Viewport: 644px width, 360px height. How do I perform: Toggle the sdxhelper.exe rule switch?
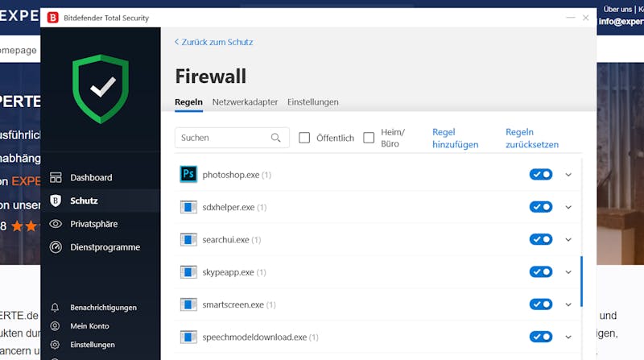pyautogui.click(x=541, y=207)
